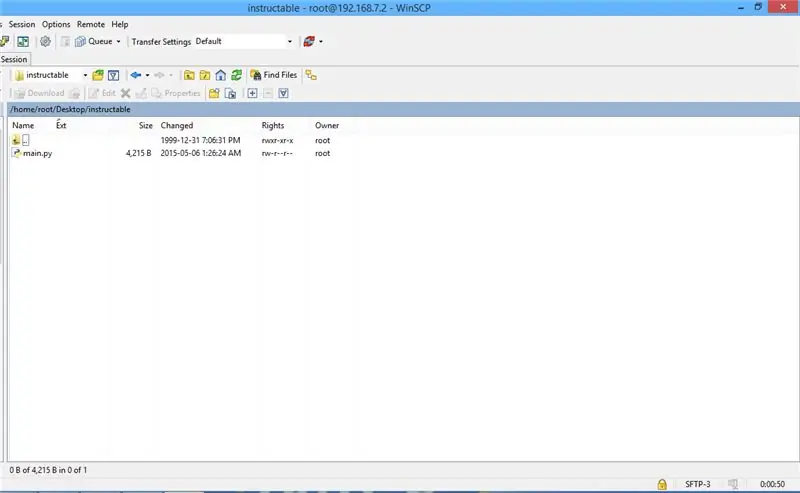The width and height of the screenshot is (800, 493).
Task: Click the '4,215 B' size cell
Action: click(139, 153)
